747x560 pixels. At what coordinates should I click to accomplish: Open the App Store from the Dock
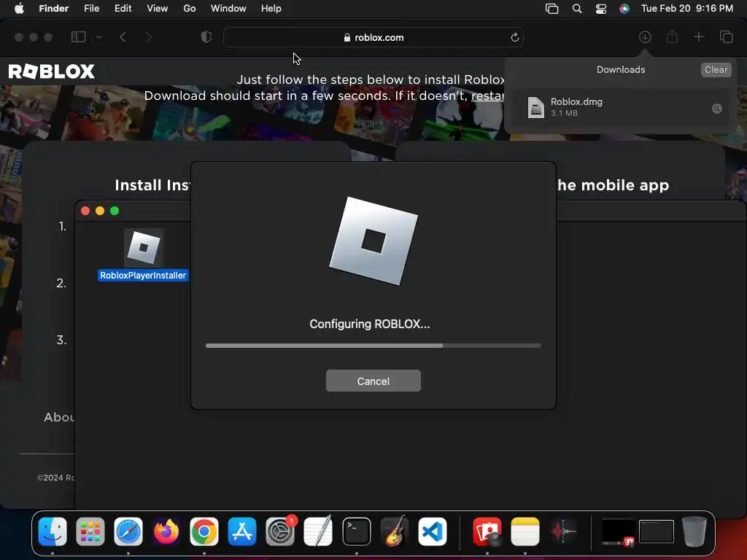point(242,532)
